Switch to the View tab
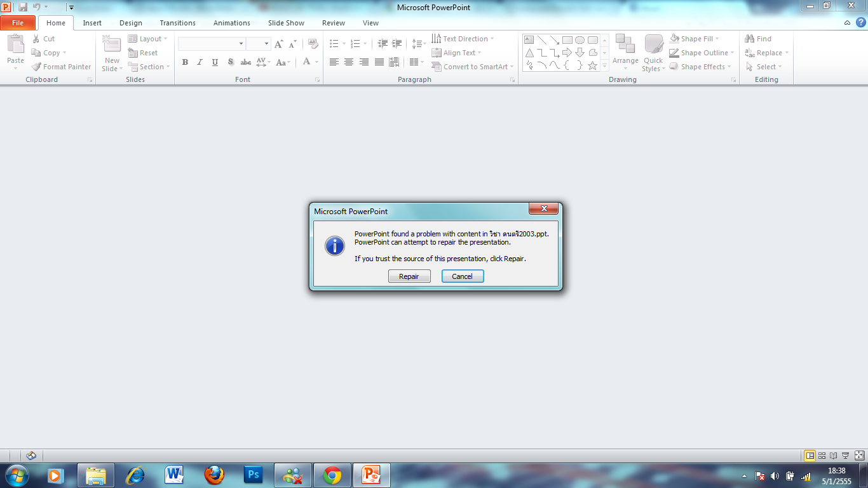Image resolution: width=868 pixels, height=488 pixels. [x=370, y=23]
